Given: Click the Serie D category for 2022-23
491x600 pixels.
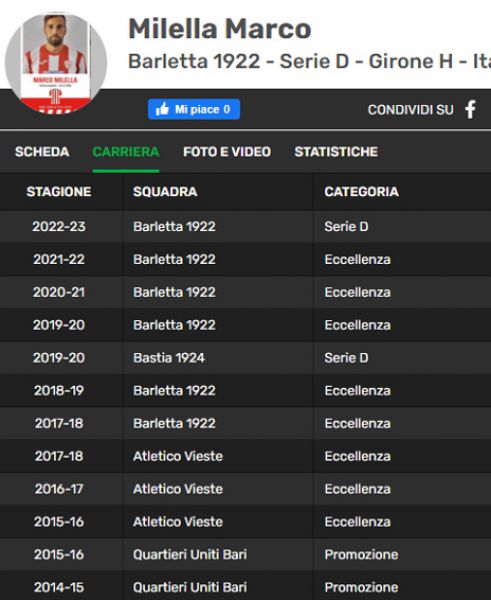Looking at the screenshot, I should point(346,227).
